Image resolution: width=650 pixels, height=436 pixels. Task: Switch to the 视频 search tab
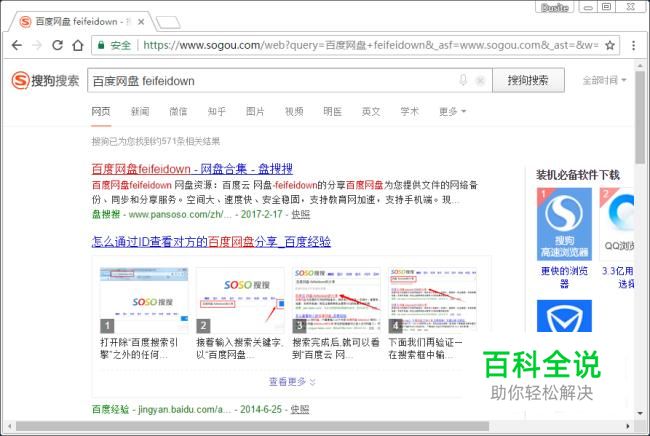pos(294,111)
